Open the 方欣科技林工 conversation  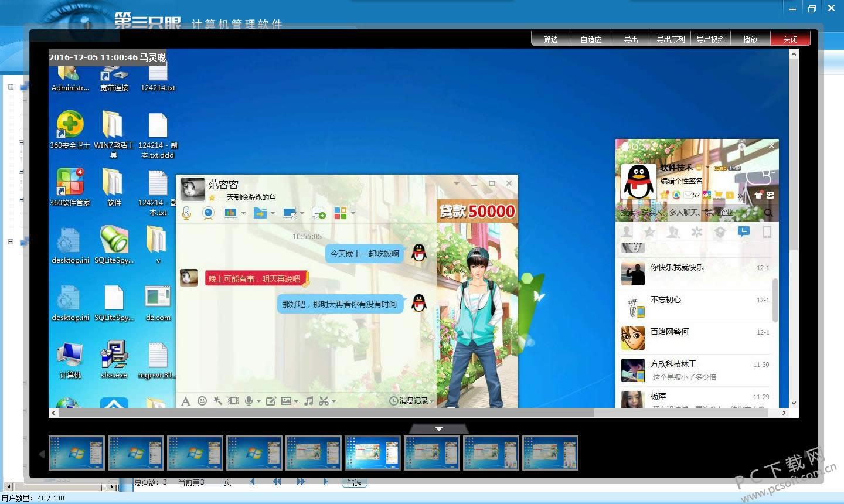(696, 370)
